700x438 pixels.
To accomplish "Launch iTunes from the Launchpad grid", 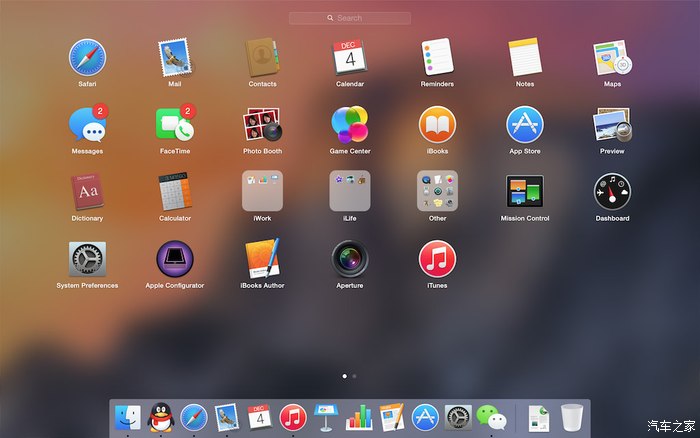I will point(437,258).
